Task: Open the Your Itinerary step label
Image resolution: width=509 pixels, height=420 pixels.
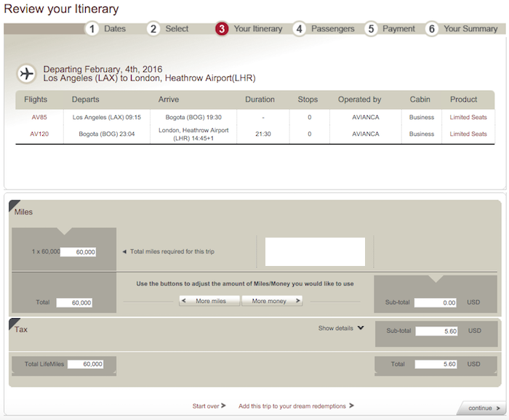Action: pyautogui.click(x=258, y=28)
